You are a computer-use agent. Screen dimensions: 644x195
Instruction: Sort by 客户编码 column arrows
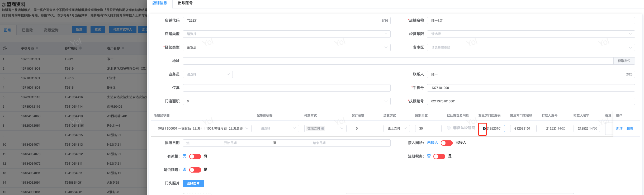pos(80,48)
